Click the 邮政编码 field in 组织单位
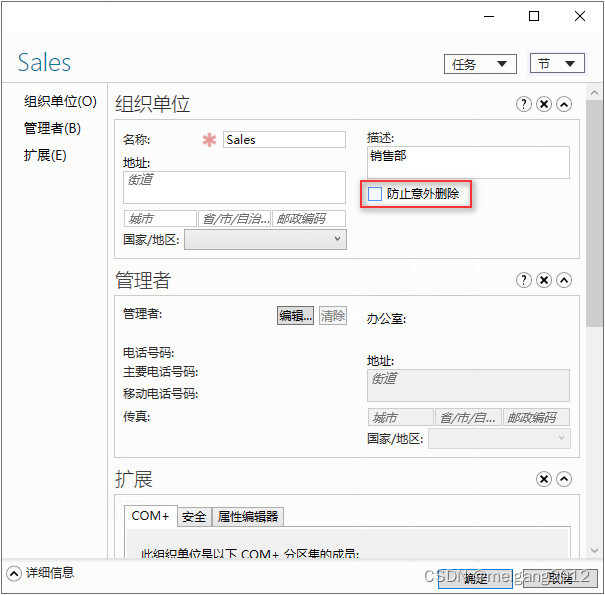The height and width of the screenshot is (595, 605). (309, 219)
